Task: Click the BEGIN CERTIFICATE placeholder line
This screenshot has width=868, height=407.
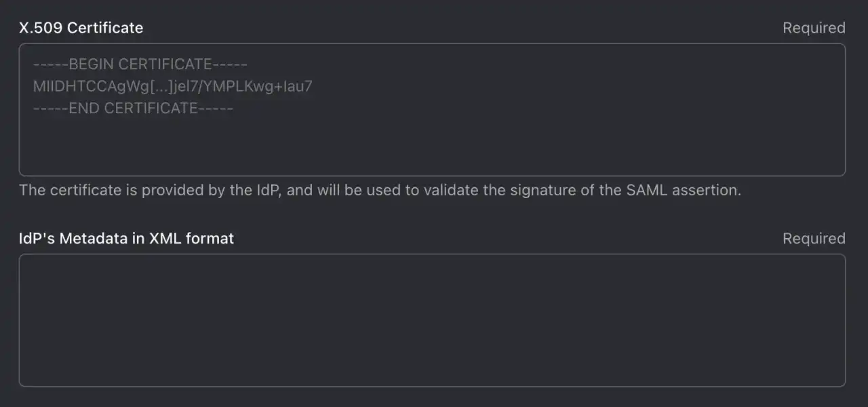Action: pyautogui.click(x=140, y=64)
